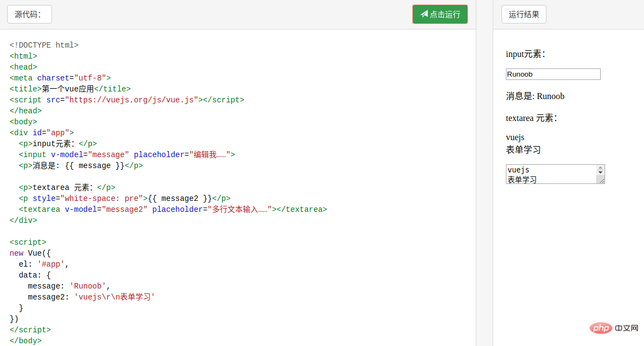Click the message2 data line in script
The height and width of the screenshot is (346, 644).
[x=92, y=297]
